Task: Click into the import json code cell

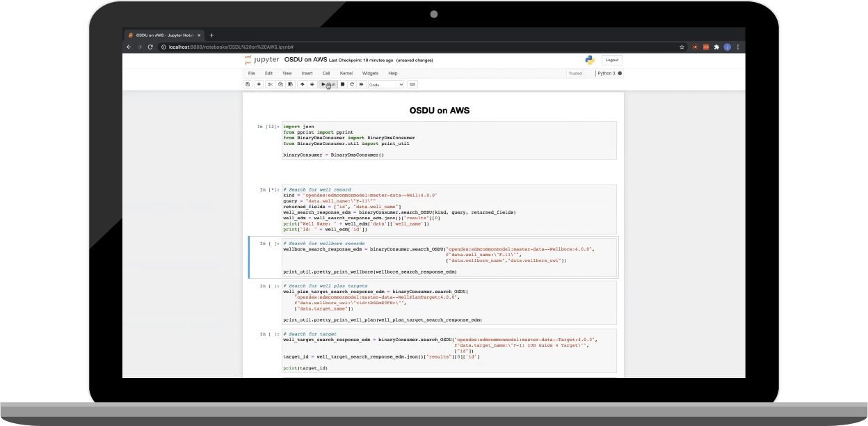Action: pos(449,141)
